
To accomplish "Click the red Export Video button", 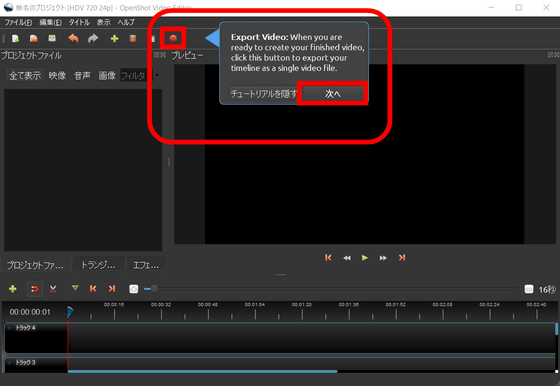I will (173, 38).
